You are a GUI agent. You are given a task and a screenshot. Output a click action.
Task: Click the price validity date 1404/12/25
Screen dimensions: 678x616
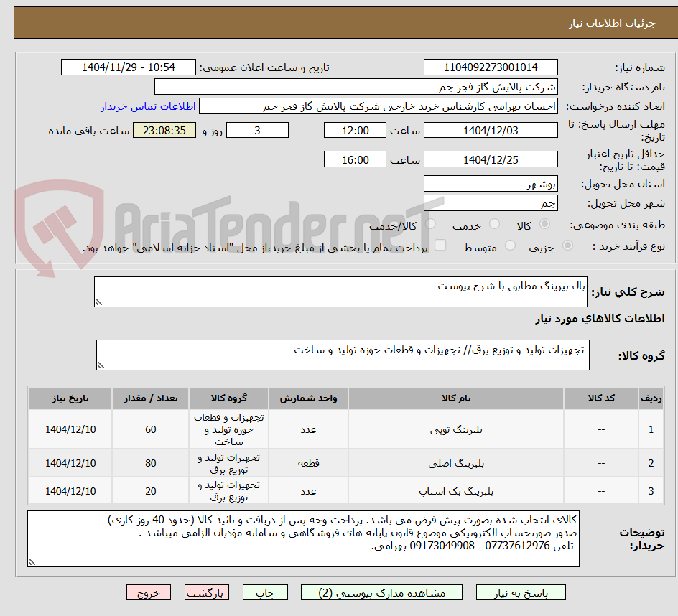coord(491,159)
